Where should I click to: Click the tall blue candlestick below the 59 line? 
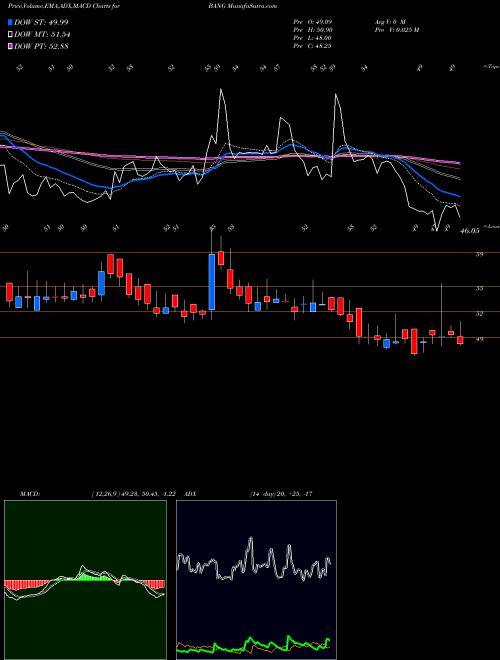click(x=212, y=282)
